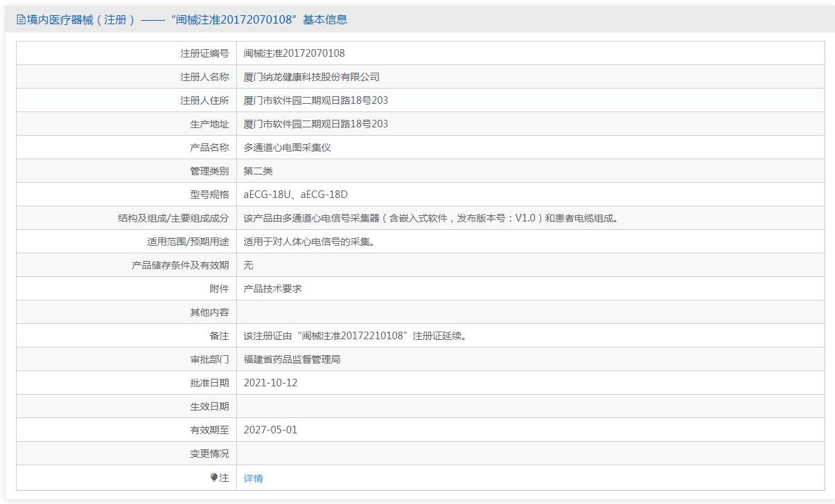Viewport: 835px width, 504px height.
Task: Click the bulb icon beside 注 label
Action: [214, 478]
